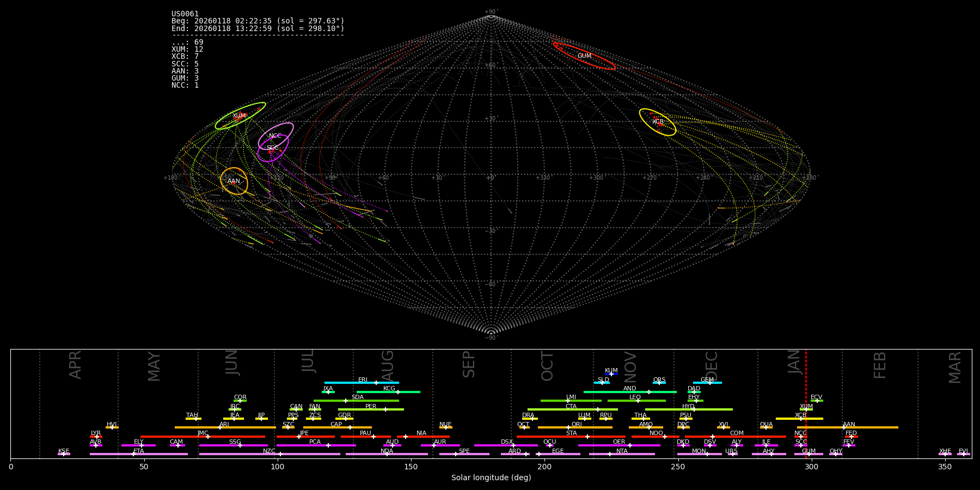Click the legend entry 'XCB: 7'
The image size is (980, 490).
coord(185,57)
